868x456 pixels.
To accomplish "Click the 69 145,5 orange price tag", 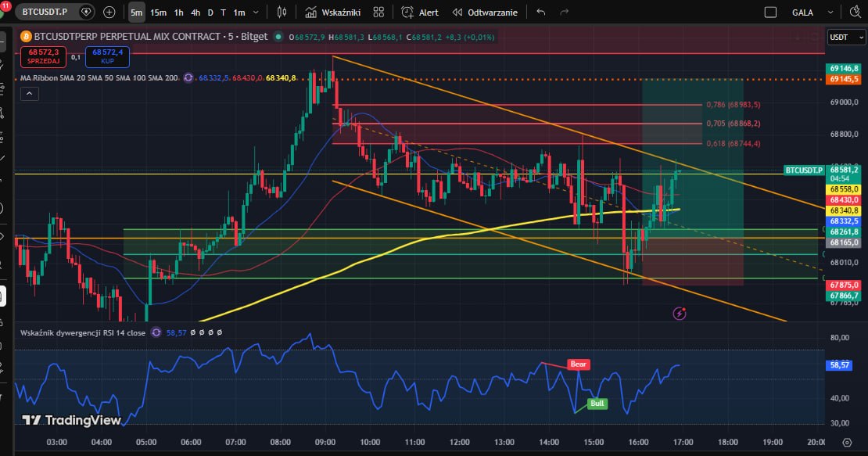I will (x=844, y=79).
